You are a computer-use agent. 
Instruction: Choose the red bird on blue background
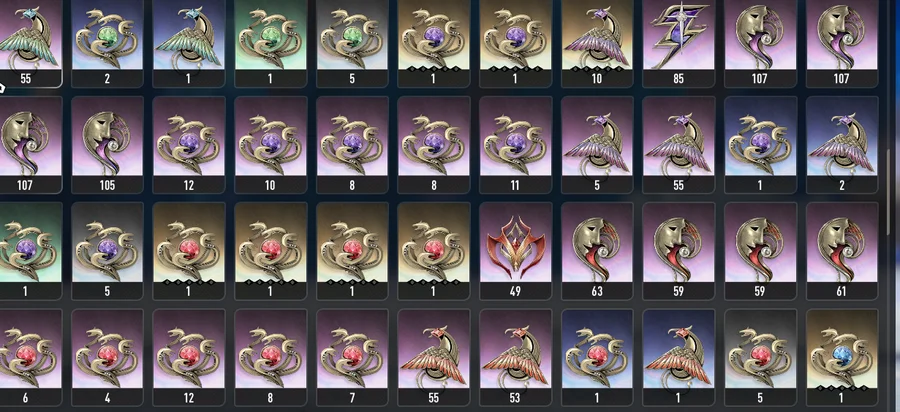coord(678,357)
